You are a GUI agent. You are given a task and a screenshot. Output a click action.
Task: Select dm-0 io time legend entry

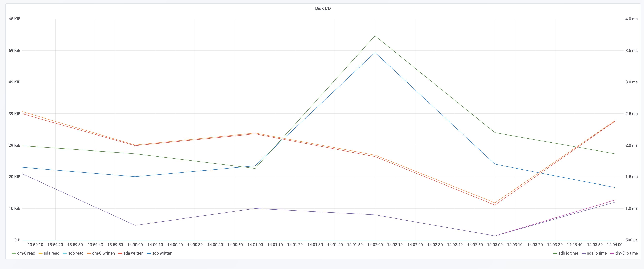[x=626, y=253]
